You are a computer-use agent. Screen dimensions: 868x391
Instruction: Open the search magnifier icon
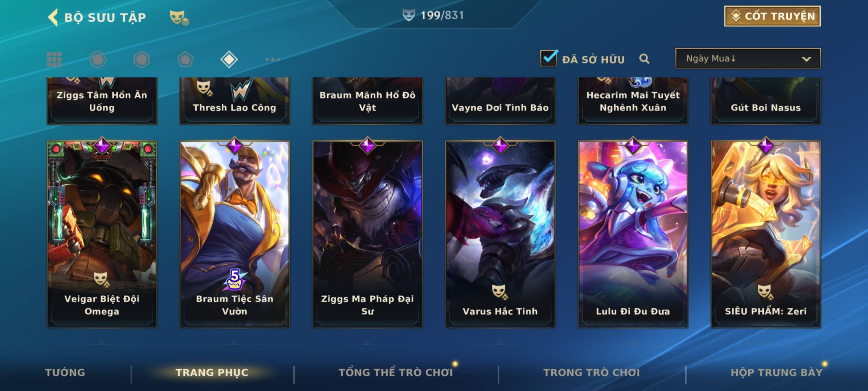pos(644,59)
